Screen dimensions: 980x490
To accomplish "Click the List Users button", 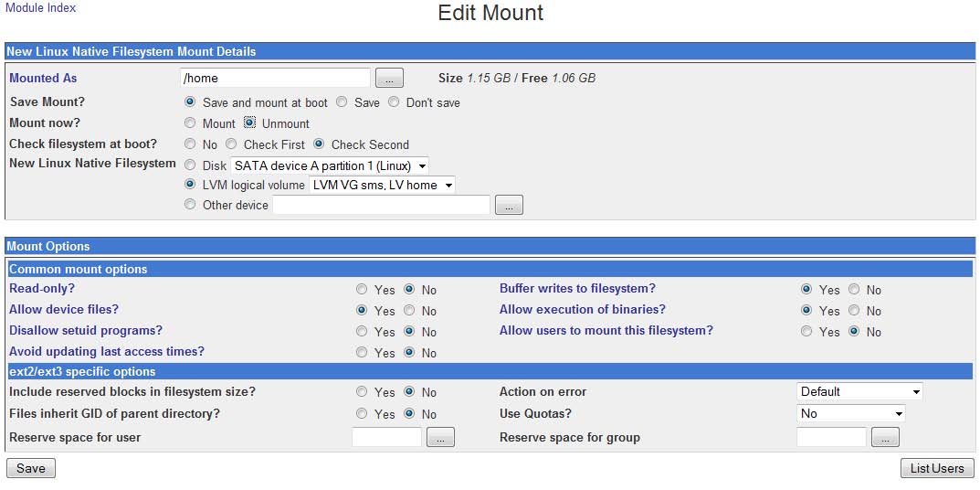I will [937, 469].
